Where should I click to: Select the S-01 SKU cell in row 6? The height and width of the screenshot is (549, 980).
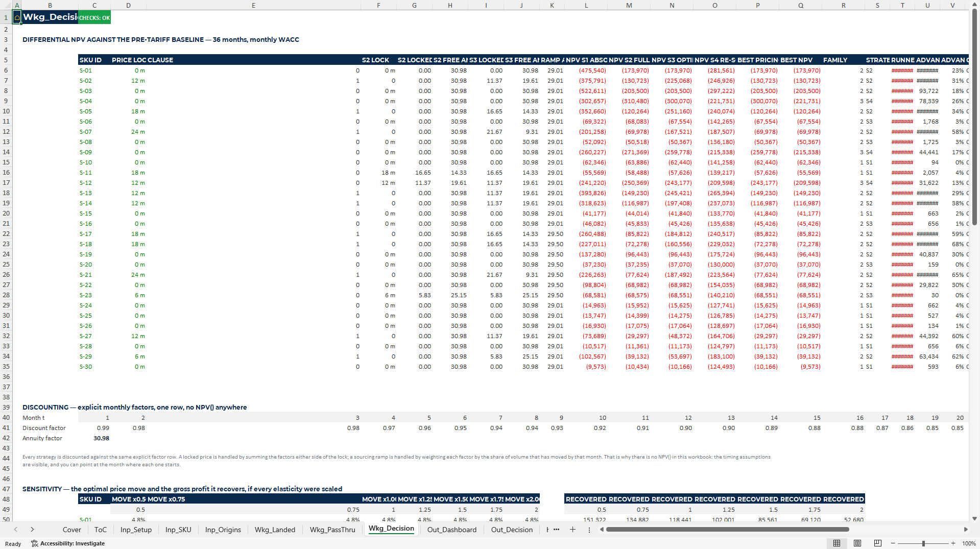pos(94,70)
